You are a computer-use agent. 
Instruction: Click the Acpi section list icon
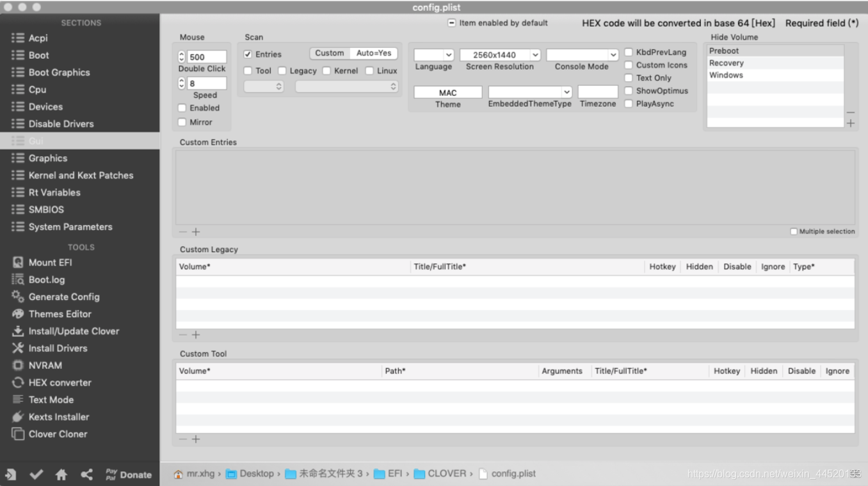click(18, 38)
